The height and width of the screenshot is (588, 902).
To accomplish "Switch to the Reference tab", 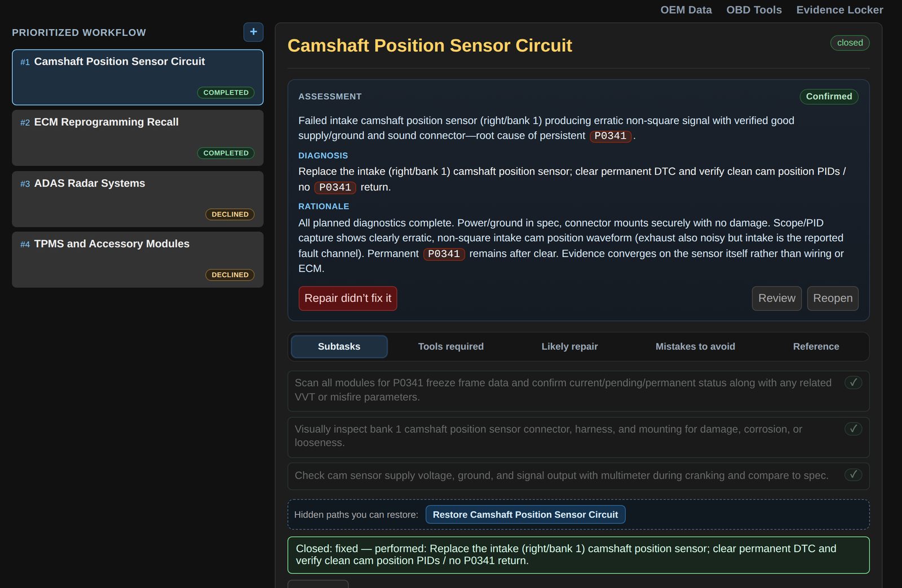I will [816, 347].
